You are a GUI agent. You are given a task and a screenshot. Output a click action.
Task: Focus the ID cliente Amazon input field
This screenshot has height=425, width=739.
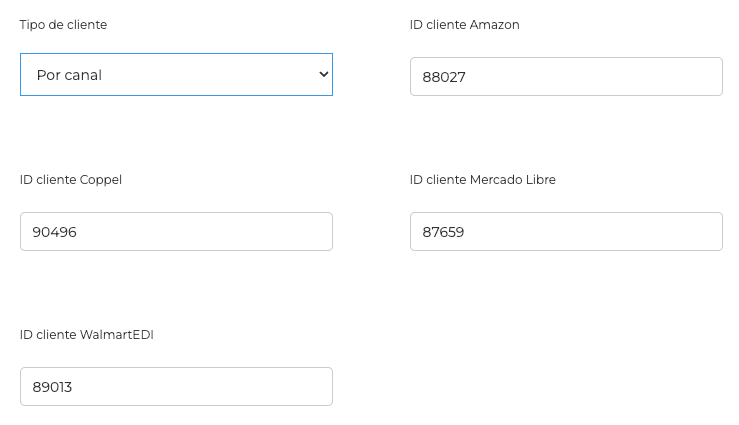pos(566,76)
